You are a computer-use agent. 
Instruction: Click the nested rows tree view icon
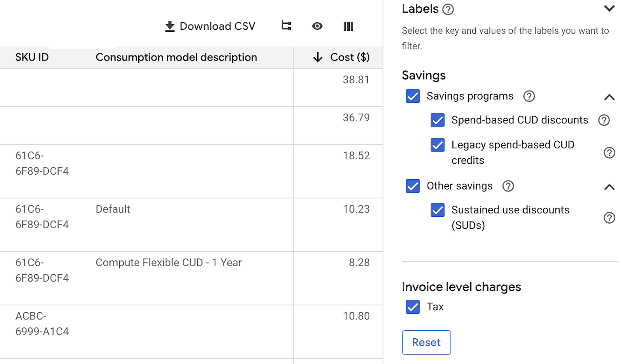coord(286,26)
